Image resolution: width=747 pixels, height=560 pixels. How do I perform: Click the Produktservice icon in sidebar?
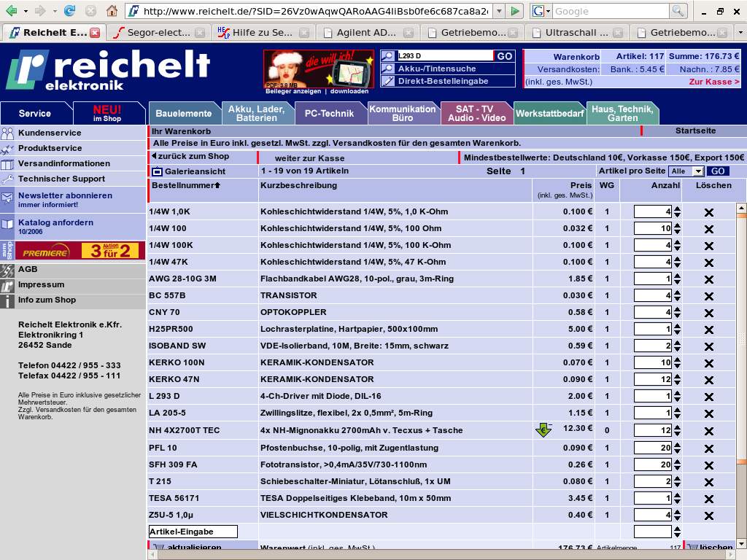click(x=7, y=149)
